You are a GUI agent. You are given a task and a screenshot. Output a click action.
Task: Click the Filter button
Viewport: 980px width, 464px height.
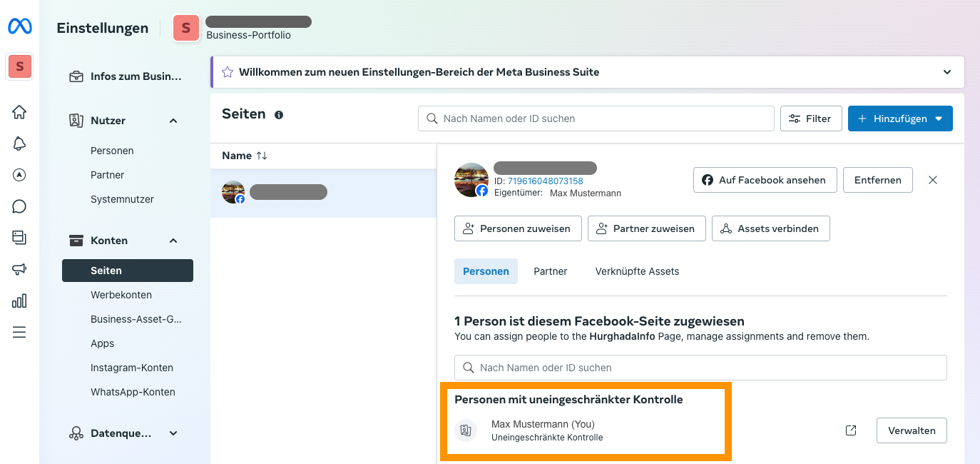click(811, 118)
